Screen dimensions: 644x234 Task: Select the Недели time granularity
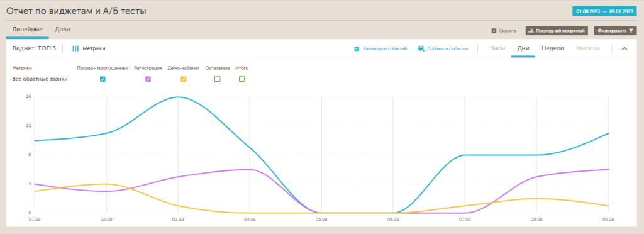tap(552, 48)
